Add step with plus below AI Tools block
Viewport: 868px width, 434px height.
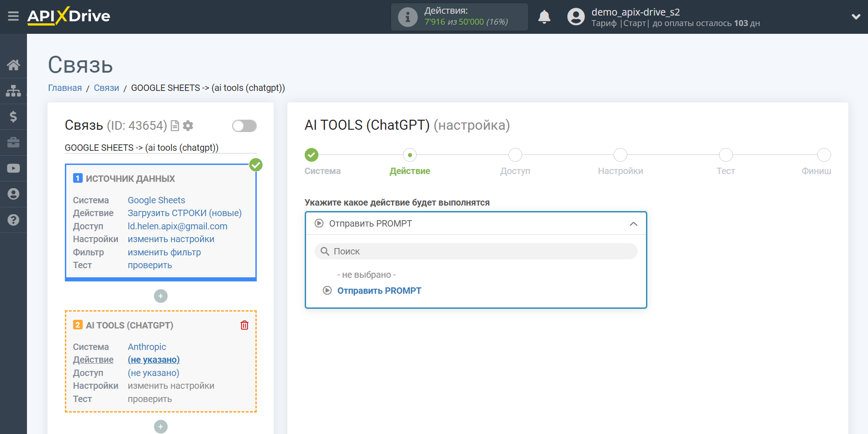[x=161, y=427]
